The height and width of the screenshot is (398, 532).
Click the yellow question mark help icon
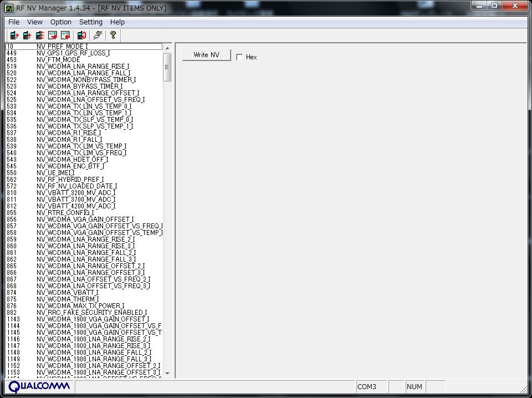[x=113, y=35]
